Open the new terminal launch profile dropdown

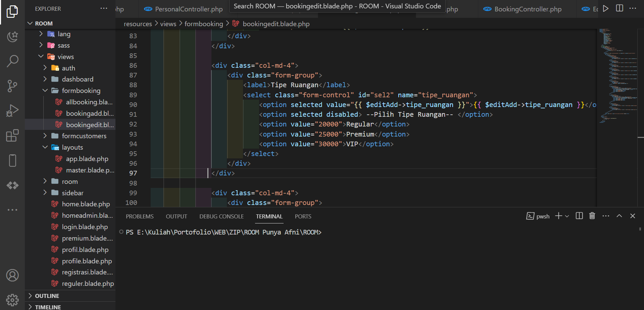pos(567,216)
